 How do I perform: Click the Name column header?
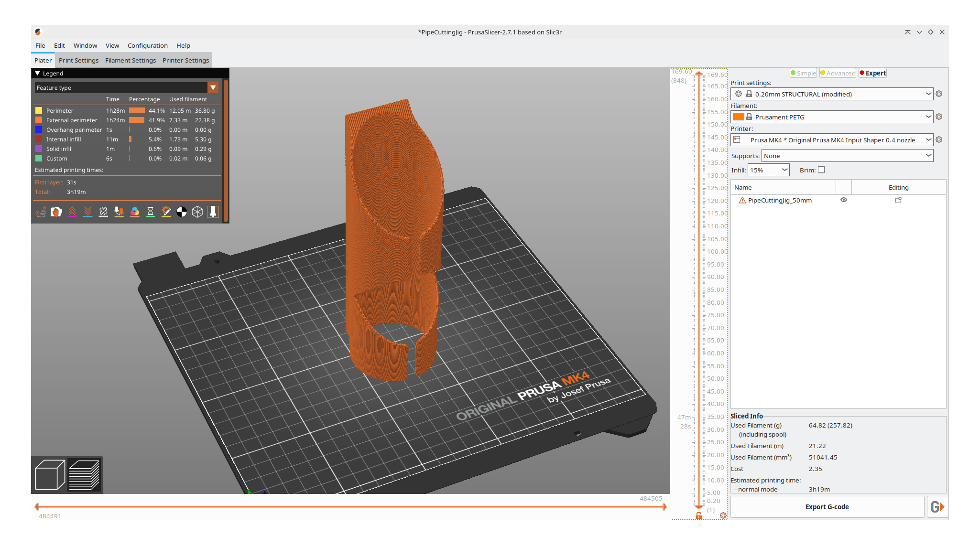click(x=783, y=188)
